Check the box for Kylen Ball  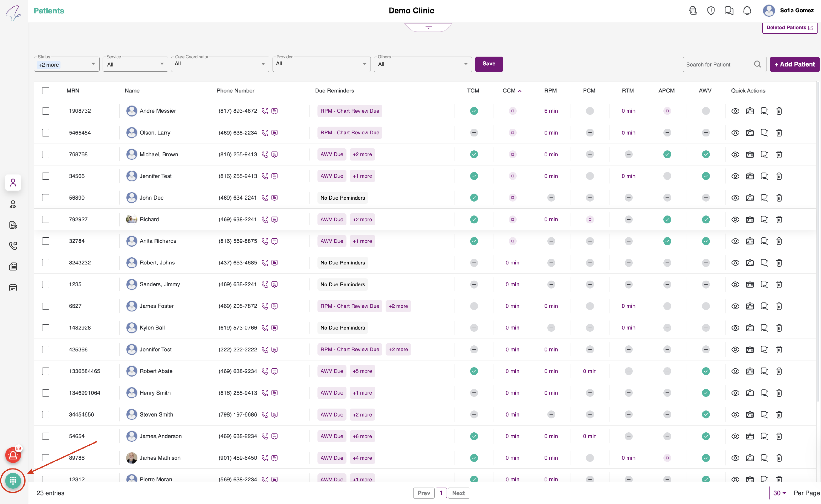coord(46,328)
